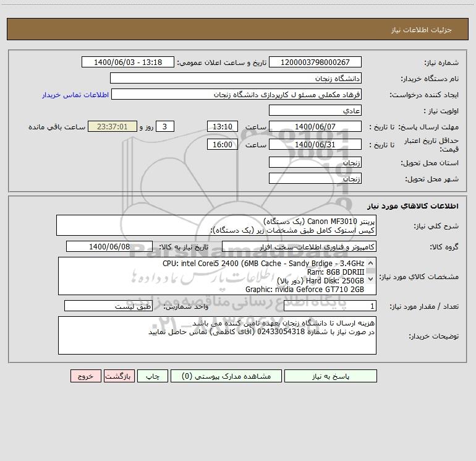The height and width of the screenshot is (461, 476).
Task: Click the label تاریخ و ساعت اعلان عمومی
Action: (x=222, y=62)
